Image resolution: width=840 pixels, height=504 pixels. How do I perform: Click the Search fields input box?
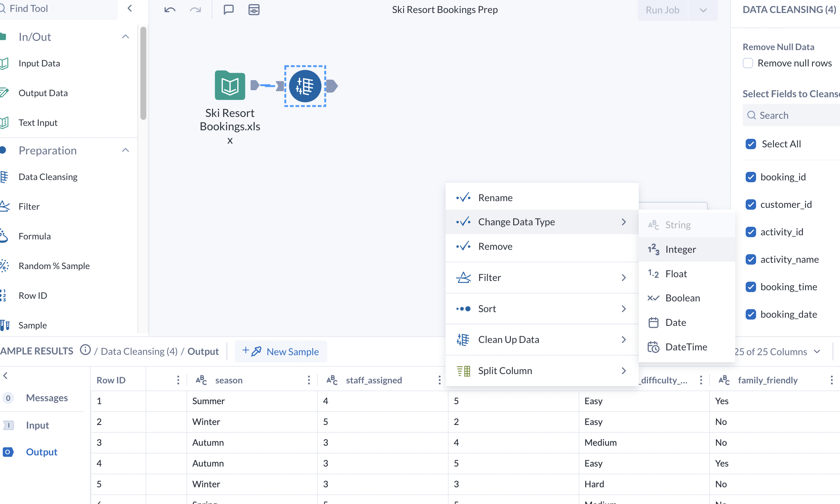coord(791,115)
